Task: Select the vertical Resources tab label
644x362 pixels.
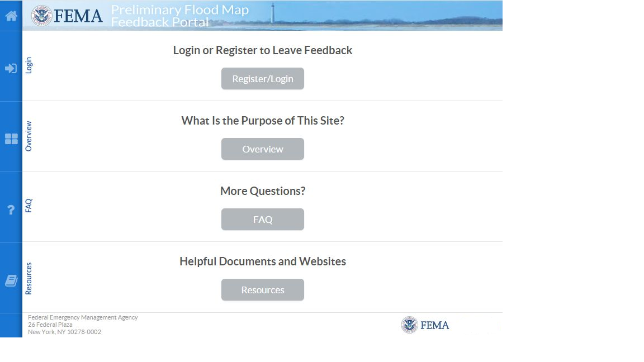Action: [x=29, y=278]
